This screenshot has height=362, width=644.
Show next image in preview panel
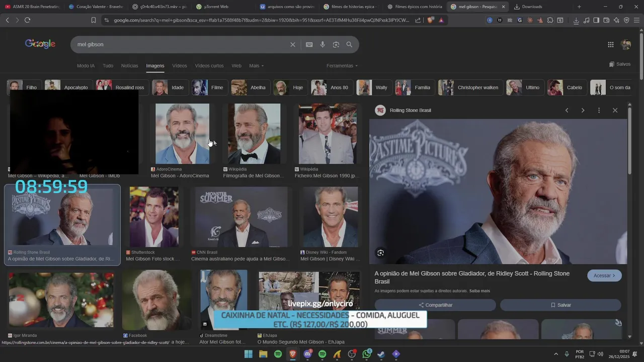point(583,110)
